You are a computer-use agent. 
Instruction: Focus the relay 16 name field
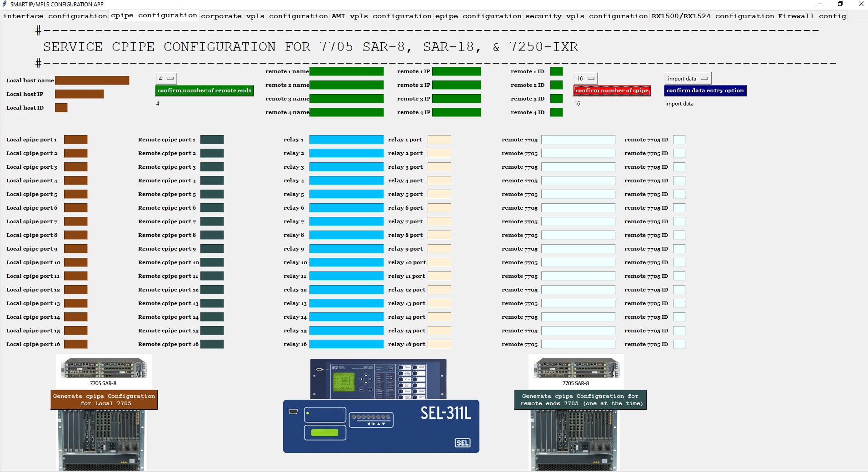347,344
